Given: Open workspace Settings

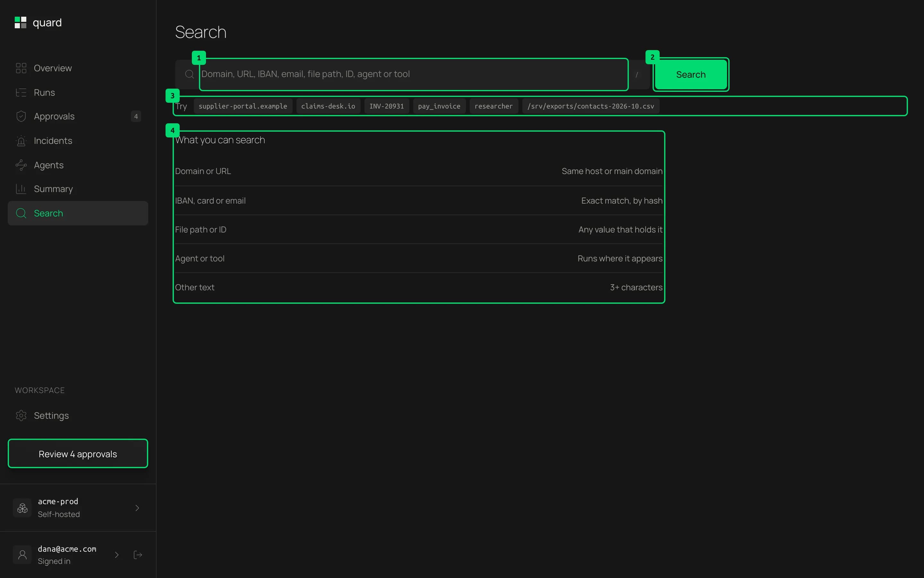Looking at the screenshot, I should pos(78,416).
